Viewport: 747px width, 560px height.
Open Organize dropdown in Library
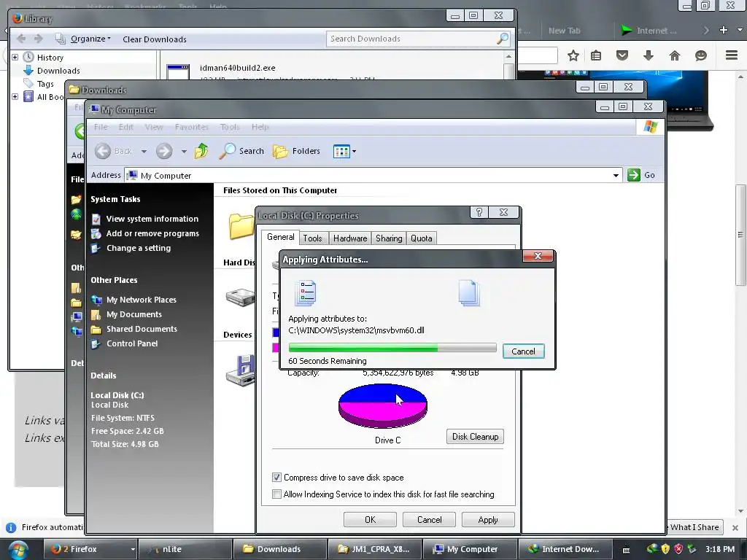coord(90,39)
